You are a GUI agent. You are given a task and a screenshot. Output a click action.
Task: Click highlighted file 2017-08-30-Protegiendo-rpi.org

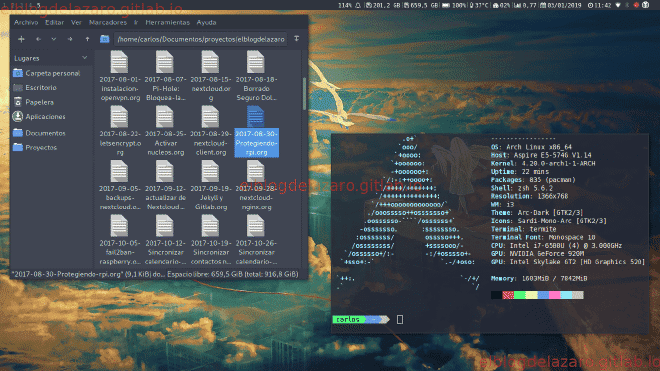[x=256, y=131]
